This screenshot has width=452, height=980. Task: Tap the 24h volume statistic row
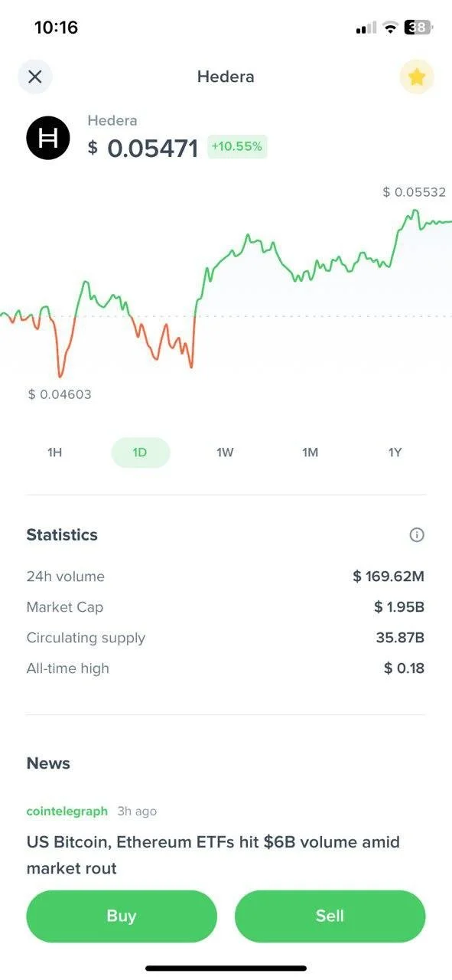[x=226, y=577]
